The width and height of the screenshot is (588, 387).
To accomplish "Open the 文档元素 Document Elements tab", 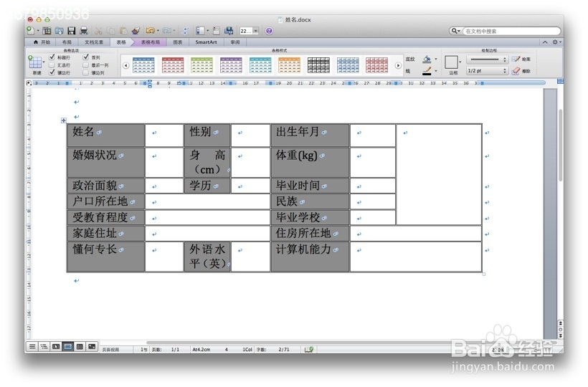I will [94, 42].
